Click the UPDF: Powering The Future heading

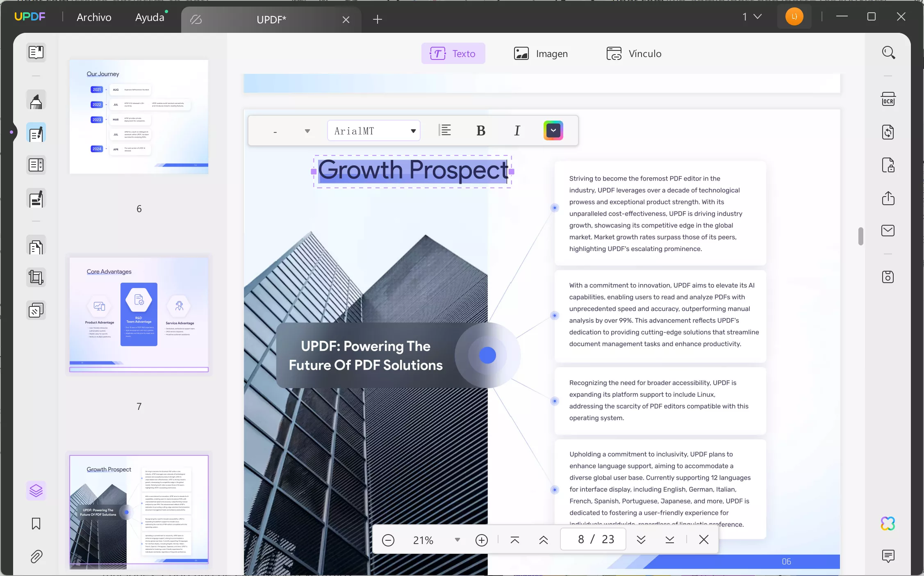[x=365, y=356]
